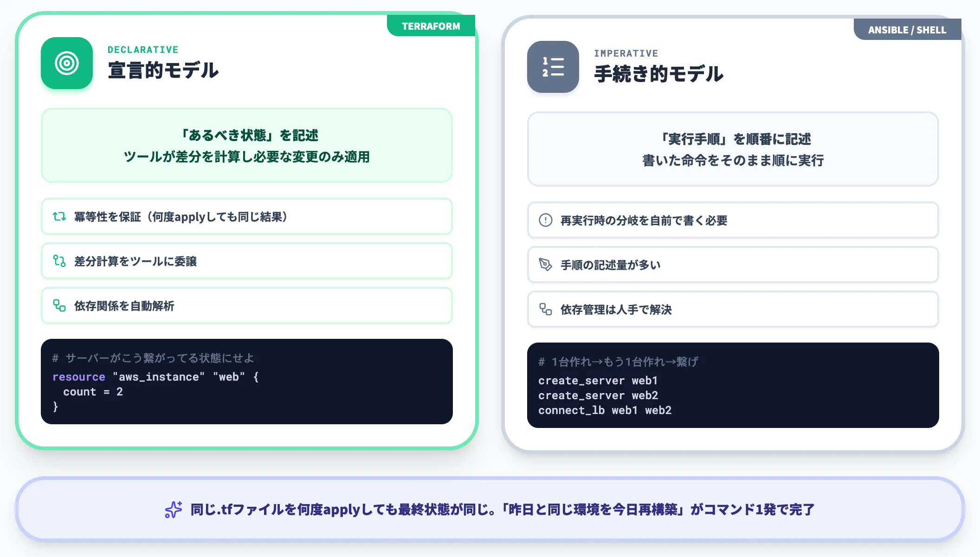Click the DECLARATIVE label
This screenshot has width=980, height=557.
tap(143, 50)
